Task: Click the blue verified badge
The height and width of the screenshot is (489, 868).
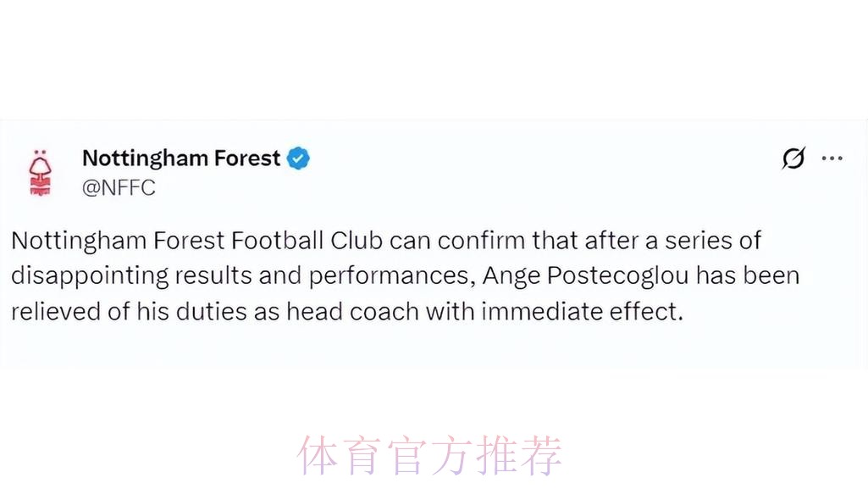Action: pos(298,158)
